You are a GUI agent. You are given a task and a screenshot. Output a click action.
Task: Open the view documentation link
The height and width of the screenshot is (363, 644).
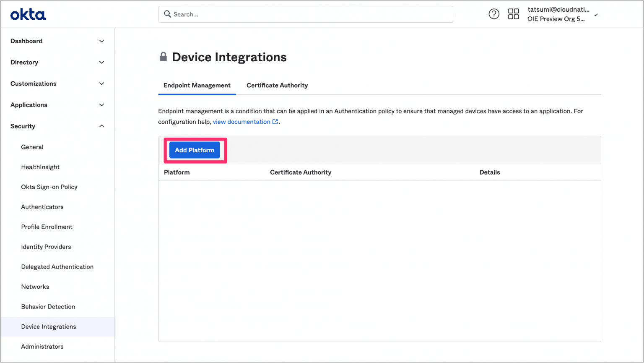click(241, 121)
